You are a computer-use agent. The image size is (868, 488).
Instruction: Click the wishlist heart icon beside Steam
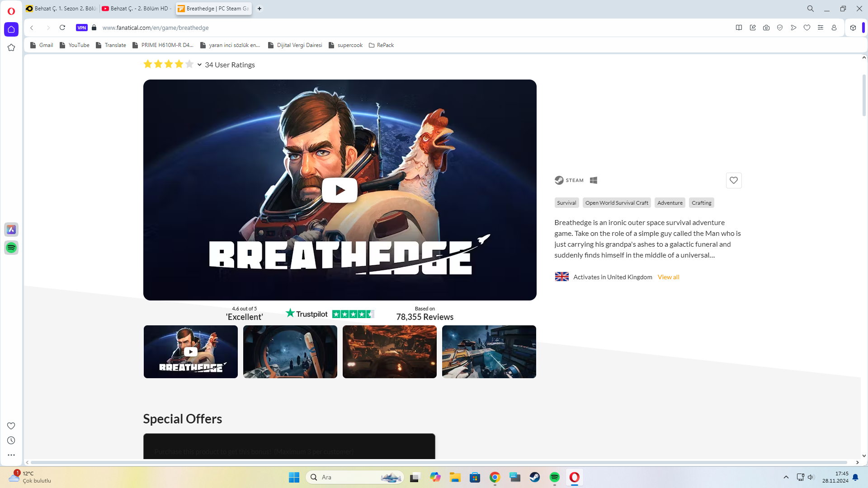point(733,180)
